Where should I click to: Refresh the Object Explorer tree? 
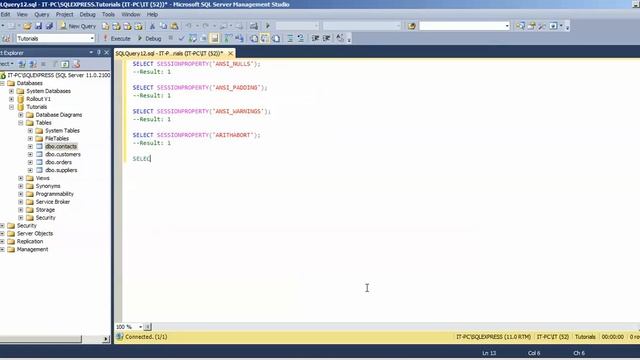[x=65, y=64]
